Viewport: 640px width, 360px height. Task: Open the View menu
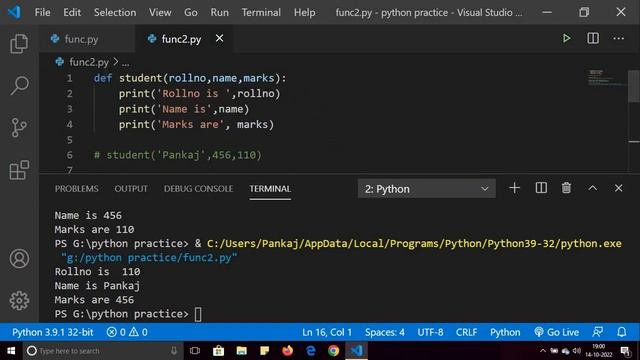click(x=160, y=12)
